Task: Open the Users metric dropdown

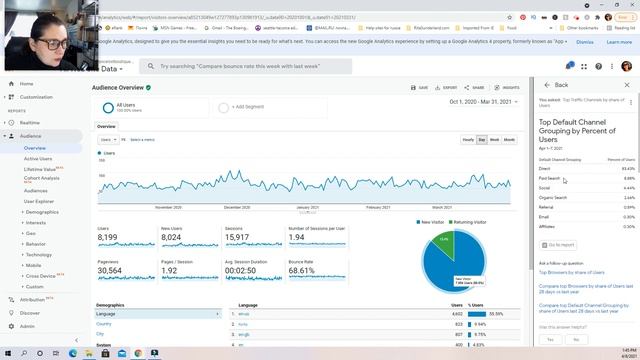Action: [x=108, y=140]
